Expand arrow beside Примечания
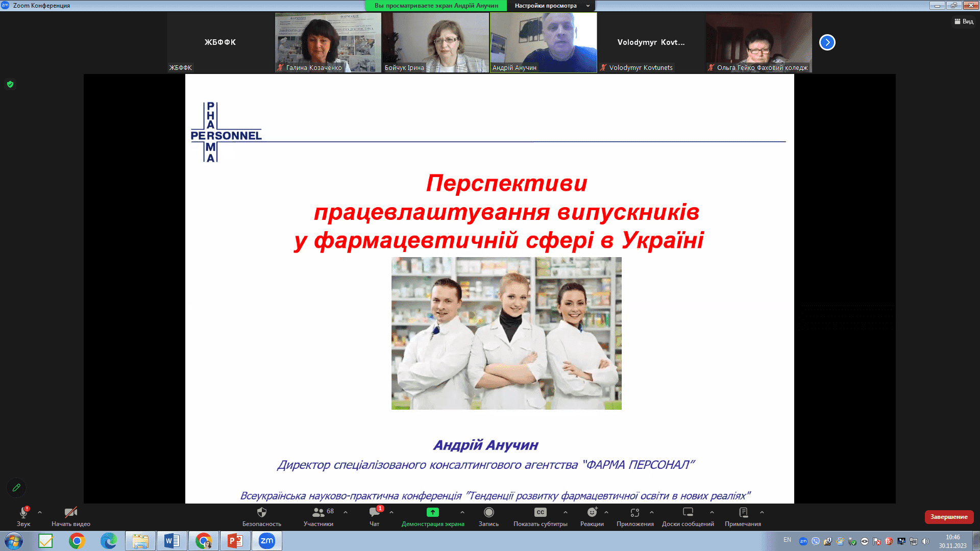Viewport: 980px width, 551px height. point(762,512)
